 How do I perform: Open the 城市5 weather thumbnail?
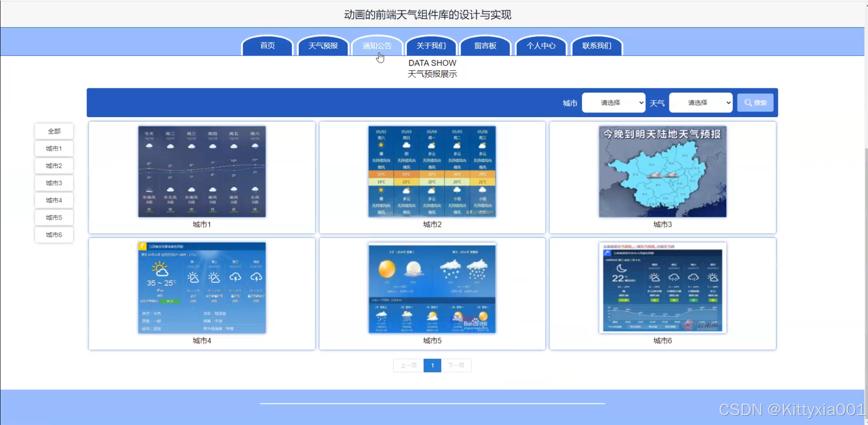tap(431, 287)
